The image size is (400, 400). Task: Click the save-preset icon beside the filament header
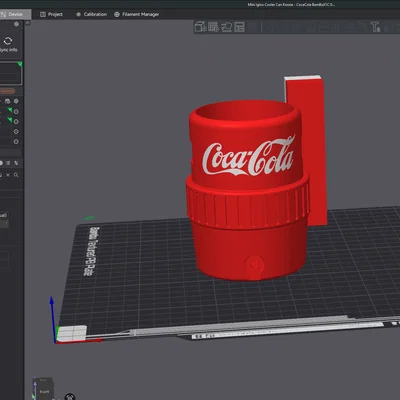(8, 101)
